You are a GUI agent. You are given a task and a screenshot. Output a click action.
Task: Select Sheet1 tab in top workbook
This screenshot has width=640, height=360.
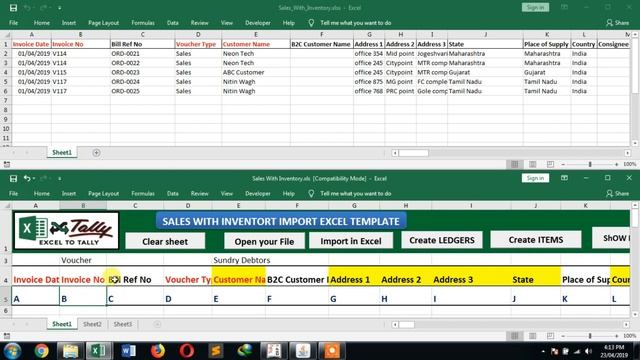pyautogui.click(x=62, y=153)
